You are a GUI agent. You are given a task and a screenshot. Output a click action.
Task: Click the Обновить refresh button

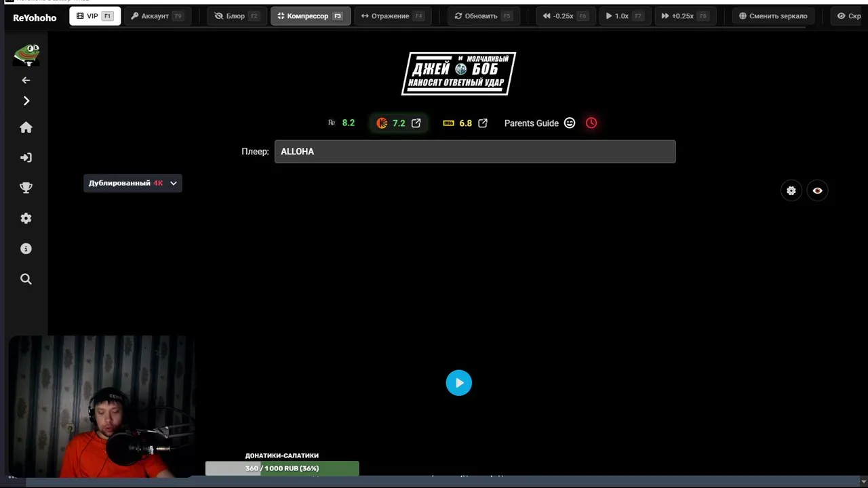483,16
